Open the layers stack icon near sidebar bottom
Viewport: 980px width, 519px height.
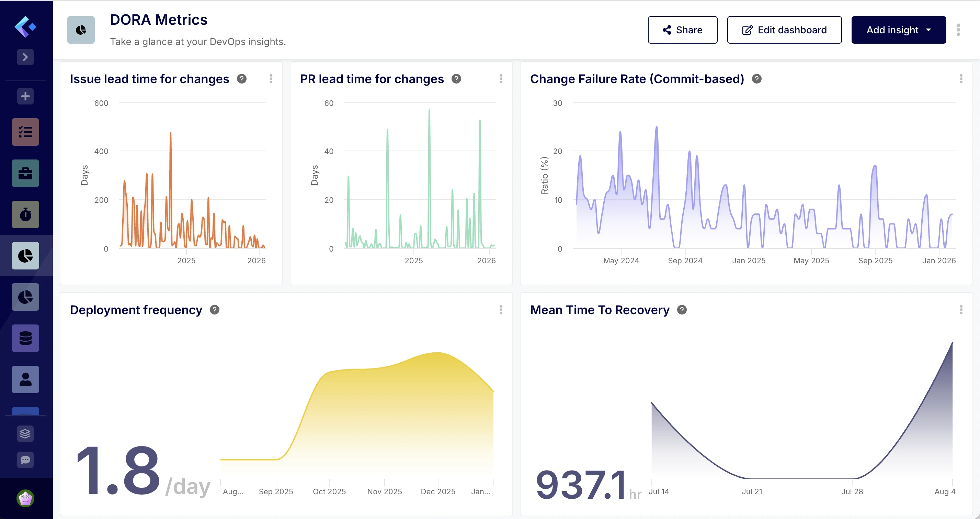coord(25,434)
